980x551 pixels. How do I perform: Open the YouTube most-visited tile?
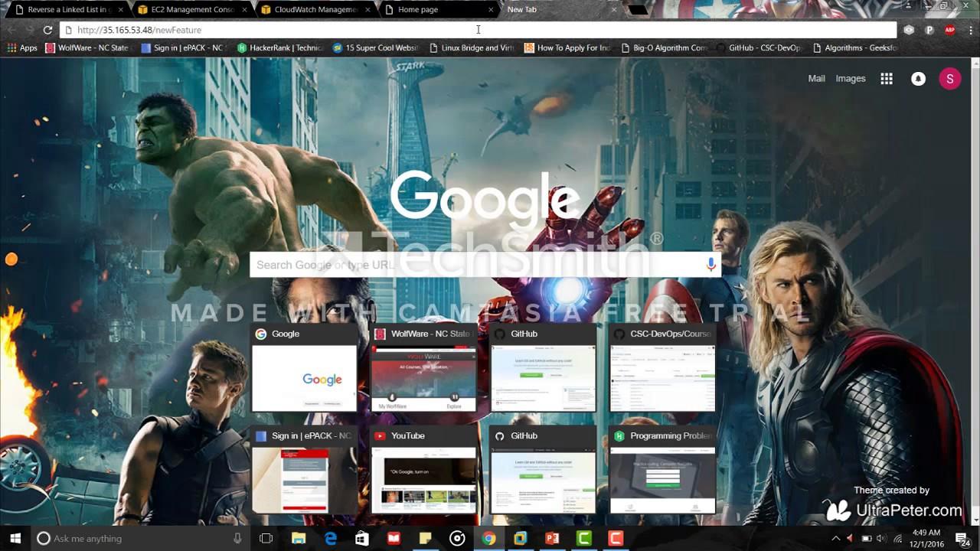(x=423, y=470)
